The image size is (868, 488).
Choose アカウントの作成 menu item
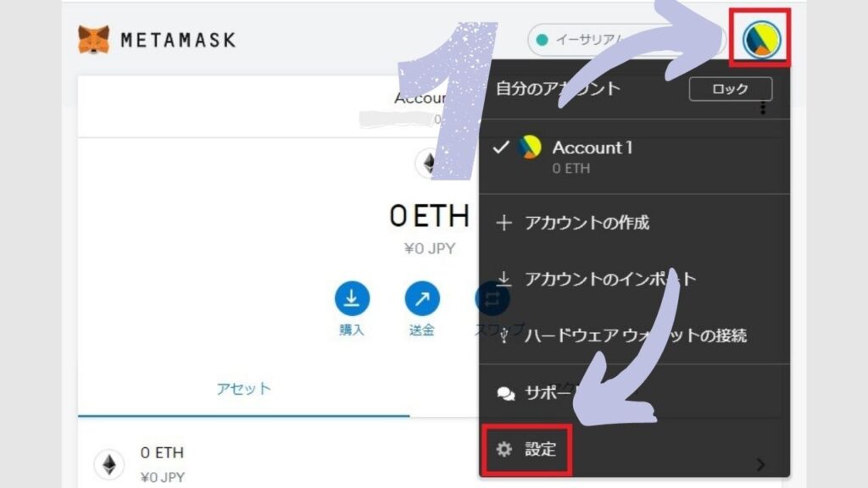pos(634,223)
